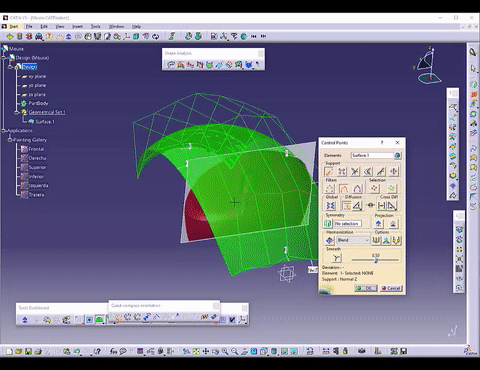The width and height of the screenshot is (480, 370).
Task: Open the Blend harmonization dropdown
Action: (x=353, y=240)
